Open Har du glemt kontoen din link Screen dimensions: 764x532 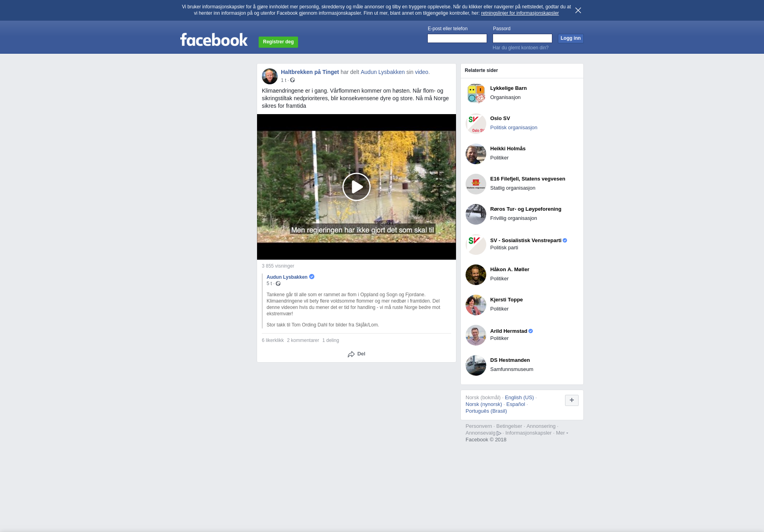pyautogui.click(x=520, y=48)
